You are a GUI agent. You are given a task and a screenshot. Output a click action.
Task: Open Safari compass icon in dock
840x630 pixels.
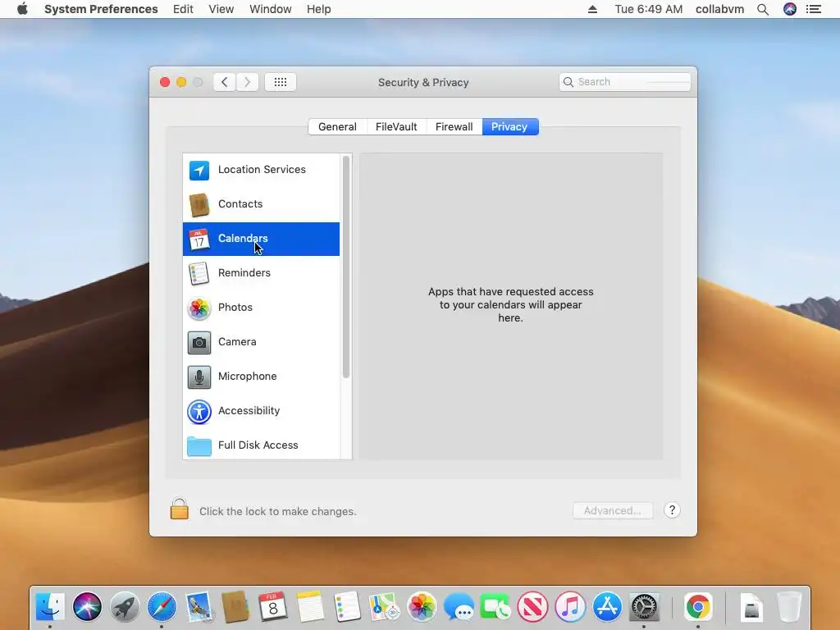162,607
